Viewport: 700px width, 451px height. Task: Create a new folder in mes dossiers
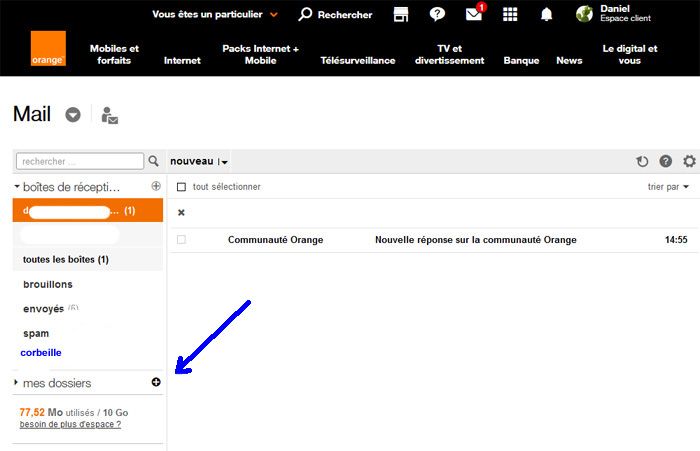(x=156, y=382)
